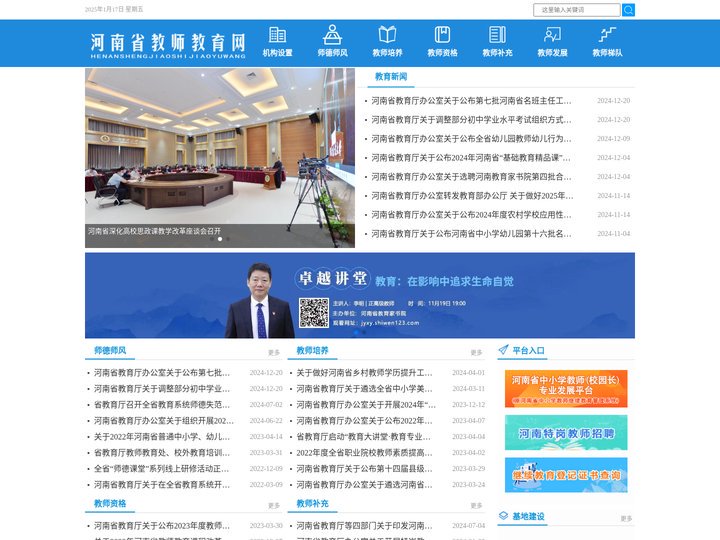Select the 师德师风 section heading tab
The height and width of the screenshot is (540, 720).
tap(110, 350)
